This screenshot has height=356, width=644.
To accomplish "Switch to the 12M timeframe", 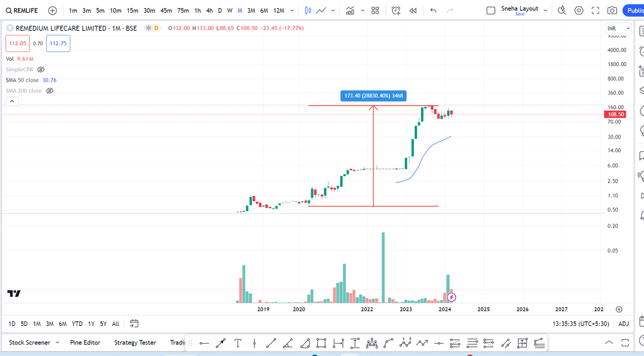I will (279, 11).
